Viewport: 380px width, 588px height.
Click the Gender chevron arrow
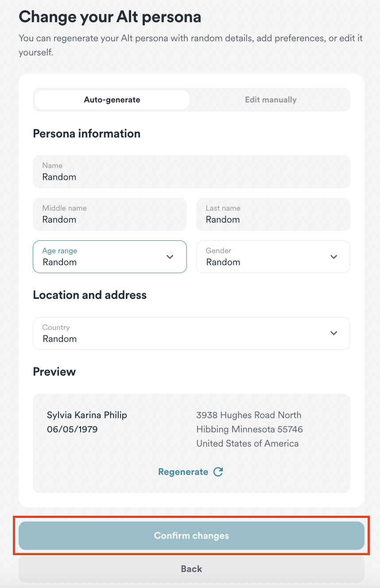pyautogui.click(x=334, y=257)
